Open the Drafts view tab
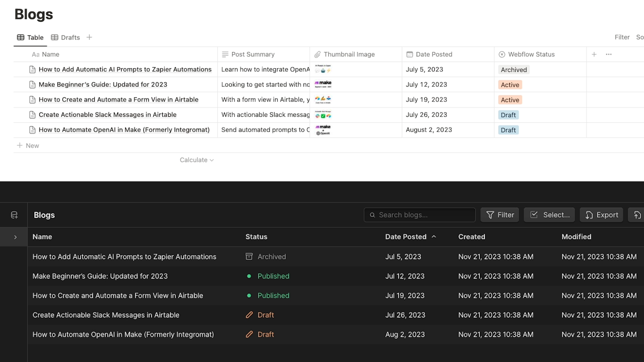The width and height of the screenshot is (644, 362). point(66,37)
